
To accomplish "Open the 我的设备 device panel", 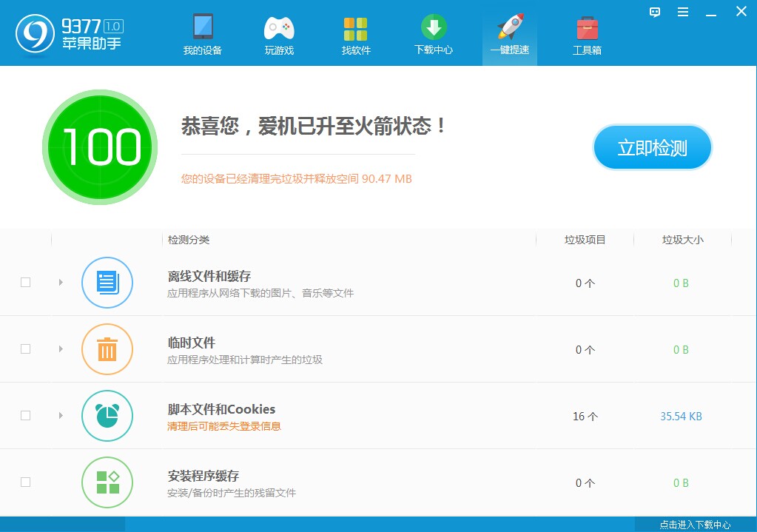I will pos(203,33).
